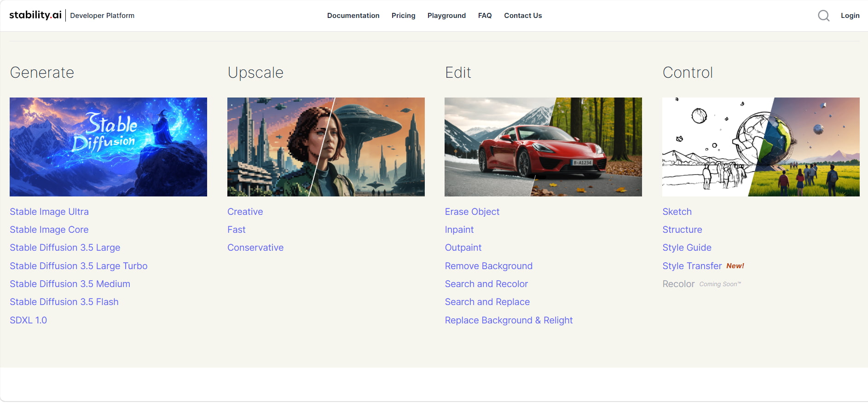Go to the Playground

point(446,16)
